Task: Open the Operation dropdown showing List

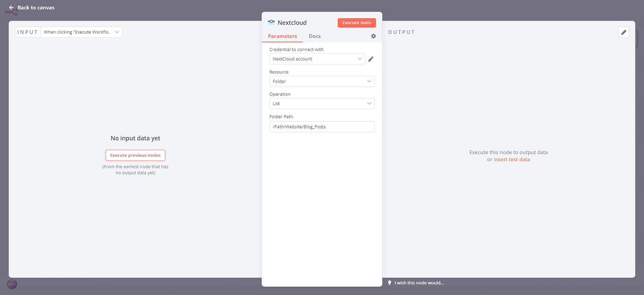Action: pos(322,104)
